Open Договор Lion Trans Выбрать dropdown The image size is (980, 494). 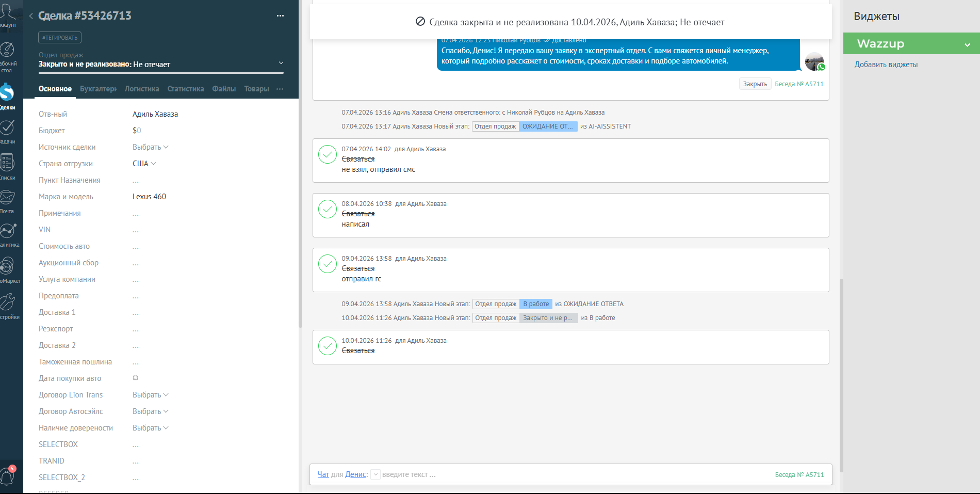tap(151, 395)
